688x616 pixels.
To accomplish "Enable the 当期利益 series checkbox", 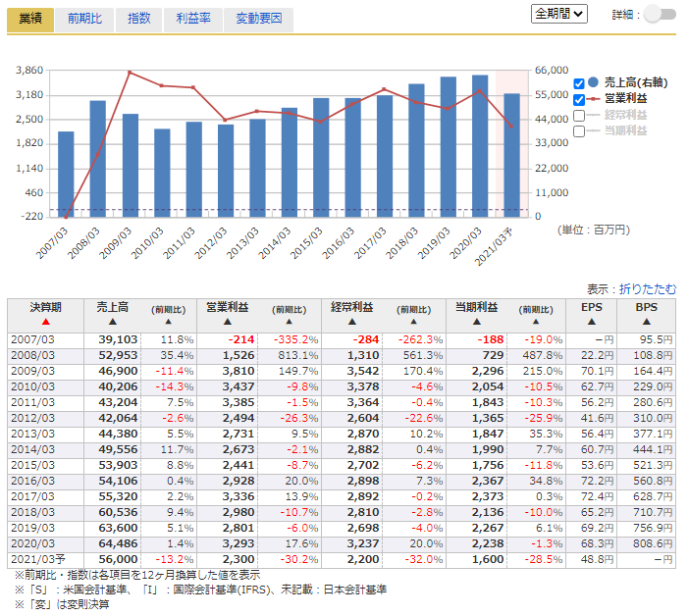I will pyautogui.click(x=578, y=130).
